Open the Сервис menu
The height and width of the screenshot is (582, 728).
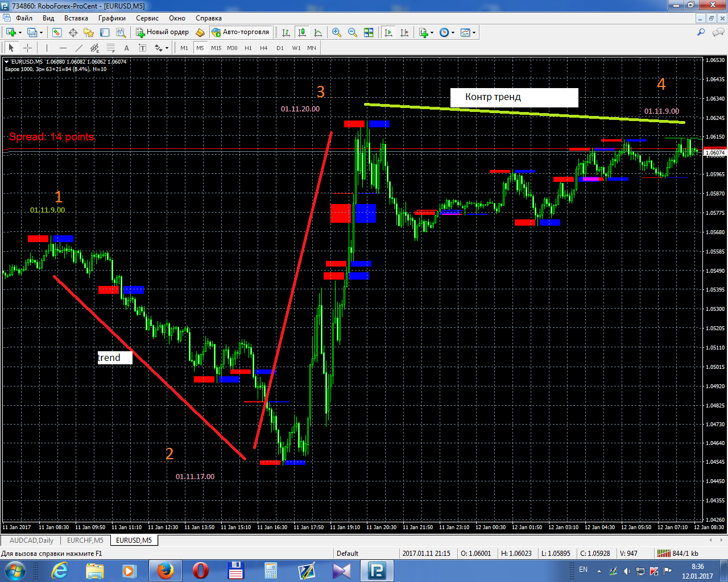(147, 18)
